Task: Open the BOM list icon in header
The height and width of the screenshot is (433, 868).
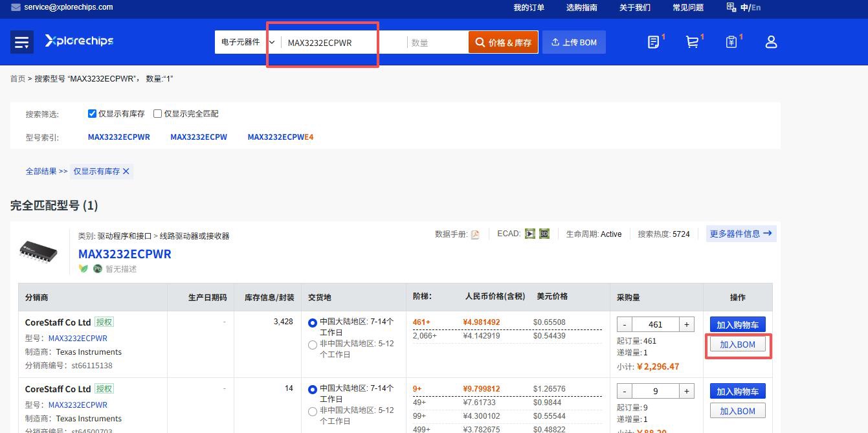Action: 654,42
